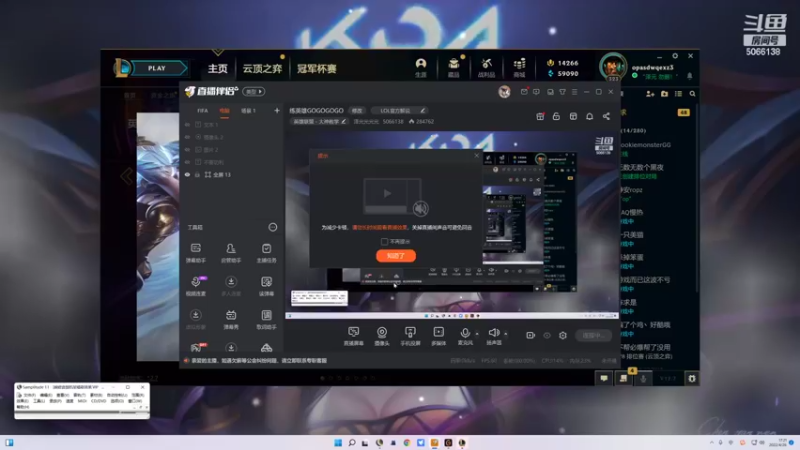Click the record video camera icon

(531, 335)
